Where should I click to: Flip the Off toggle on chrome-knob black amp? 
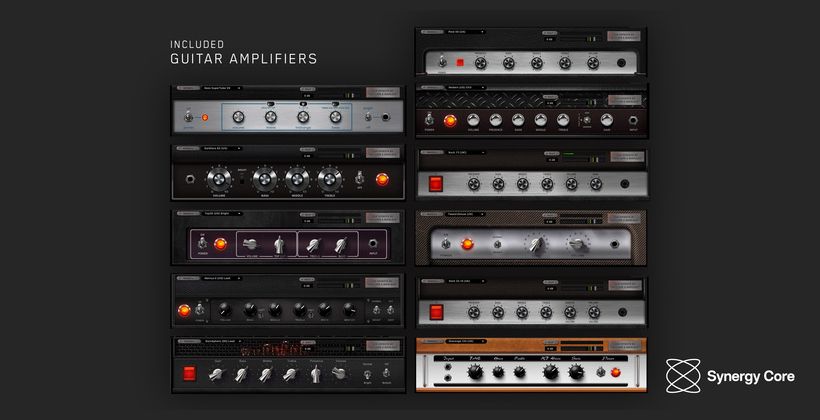pyautogui.click(x=360, y=179)
